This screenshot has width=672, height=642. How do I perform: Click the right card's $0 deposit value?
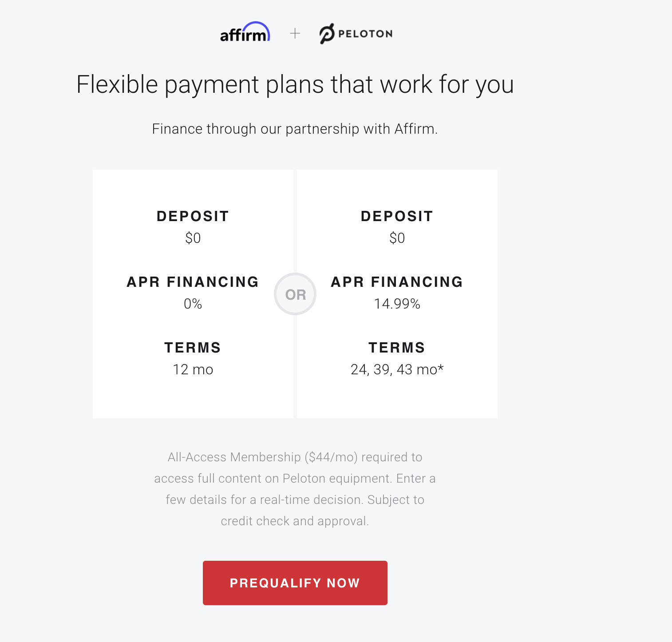[x=397, y=238]
